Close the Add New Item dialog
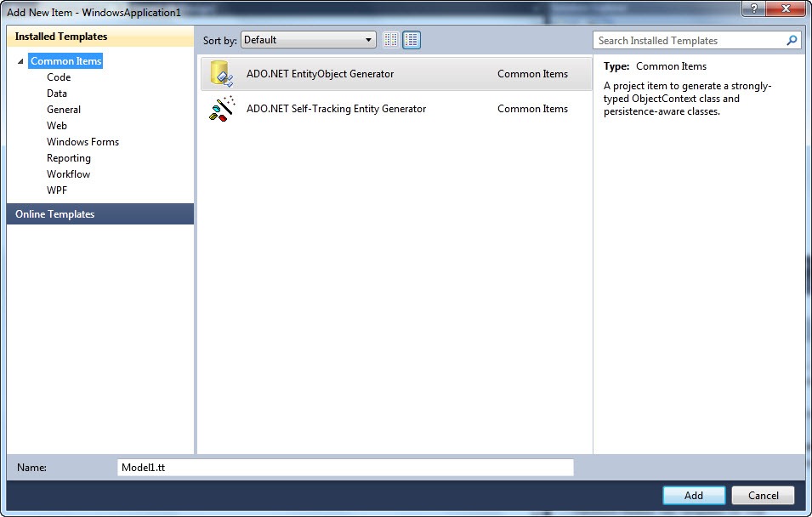 click(786, 9)
